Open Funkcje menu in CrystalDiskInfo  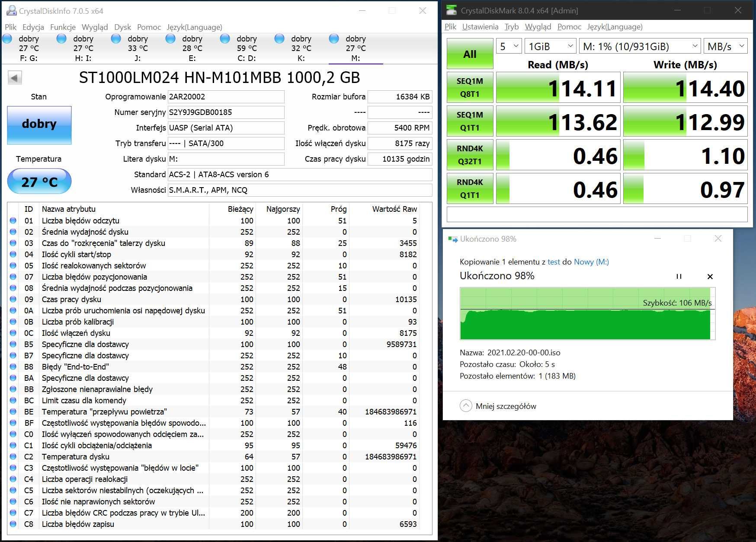click(63, 27)
